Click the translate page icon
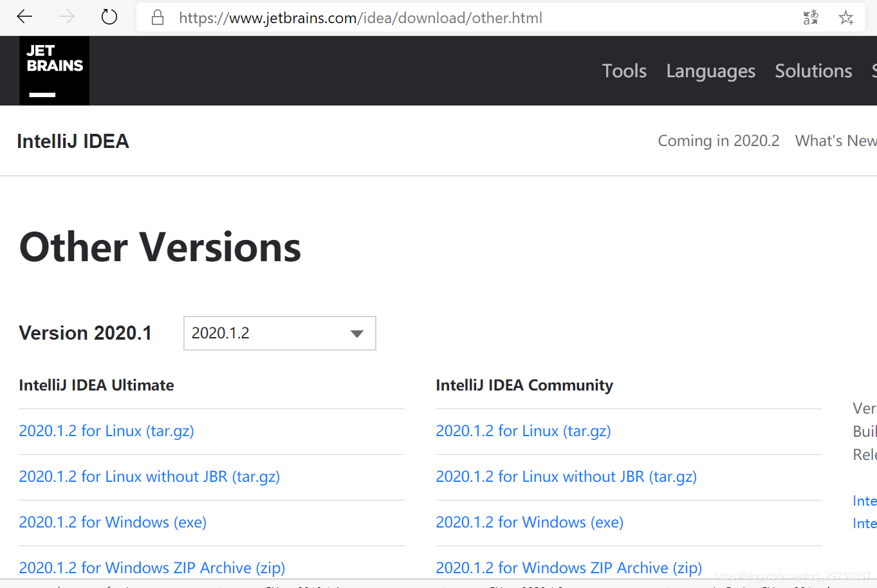The height and width of the screenshot is (588, 877). 811,17
